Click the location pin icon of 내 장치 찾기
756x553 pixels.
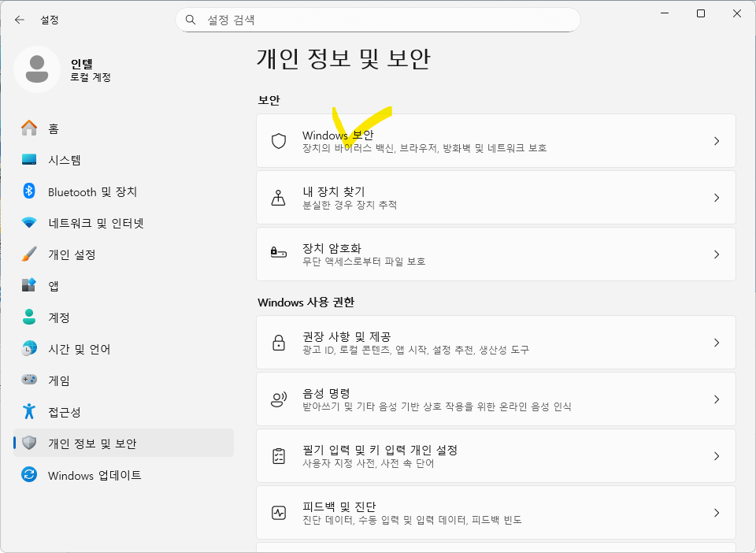278,198
